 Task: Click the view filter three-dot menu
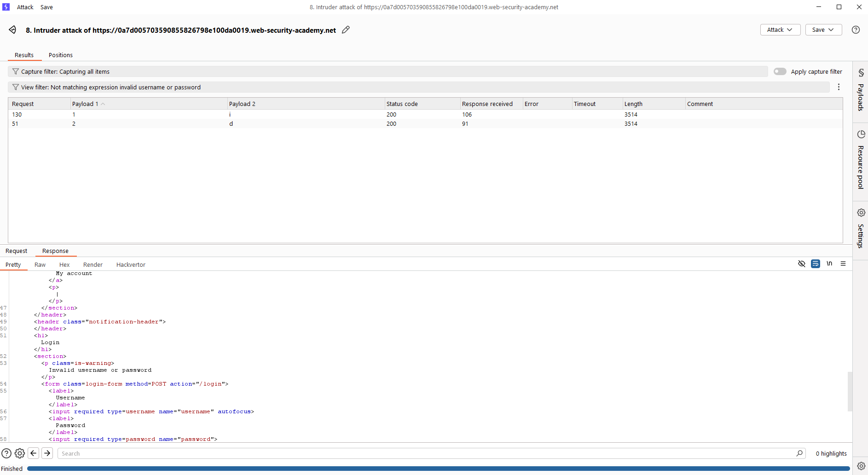[839, 87]
